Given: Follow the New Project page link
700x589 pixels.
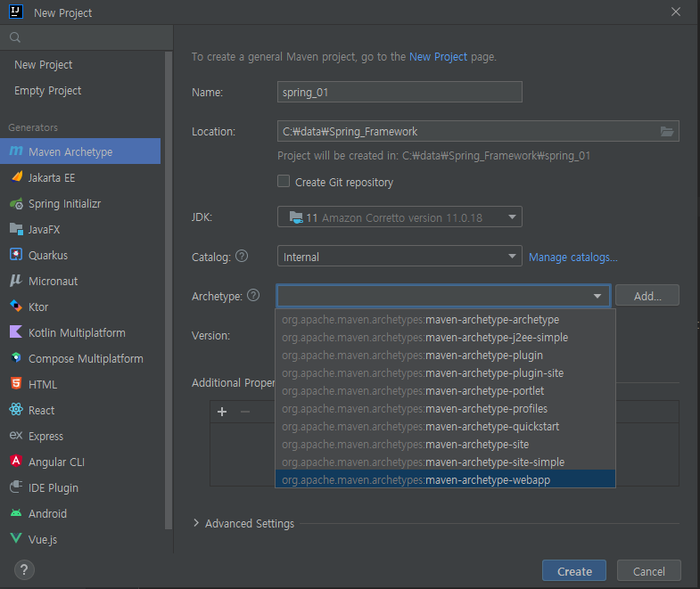Looking at the screenshot, I should tap(438, 57).
